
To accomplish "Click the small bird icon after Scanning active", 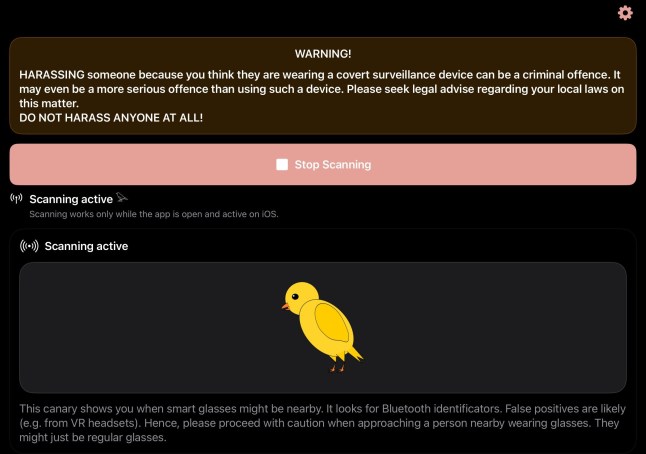I will click(x=122, y=198).
